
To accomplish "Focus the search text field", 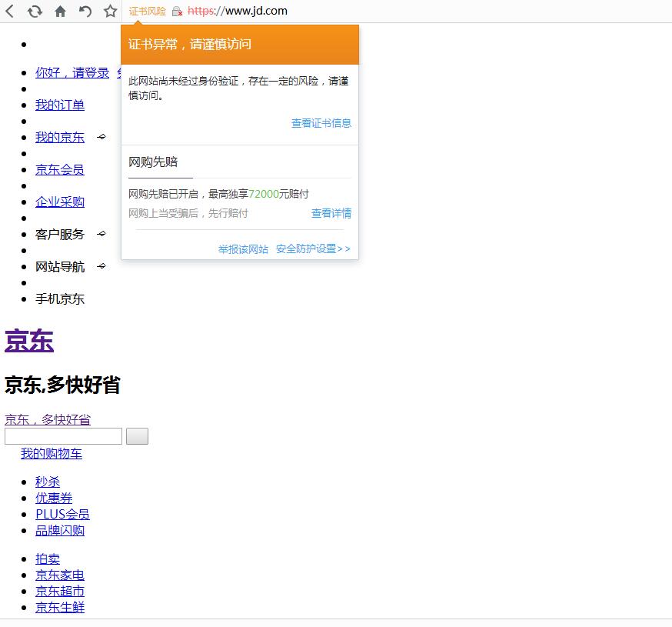I will click(63, 436).
